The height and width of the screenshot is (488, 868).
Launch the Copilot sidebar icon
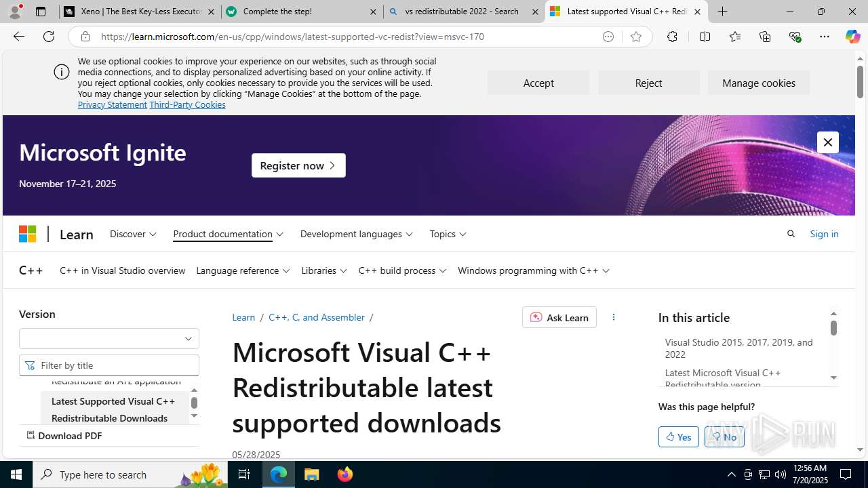[x=852, y=37]
